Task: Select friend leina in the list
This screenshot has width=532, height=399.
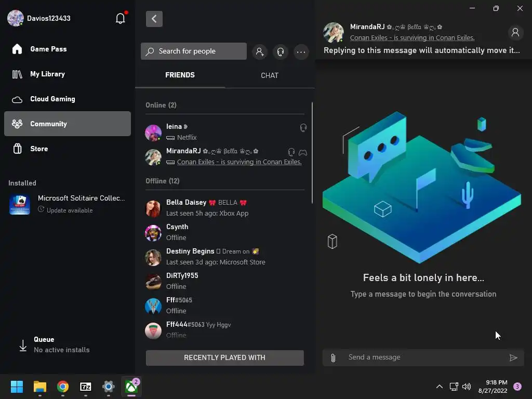Action: pyautogui.click(x=224, y=131)
